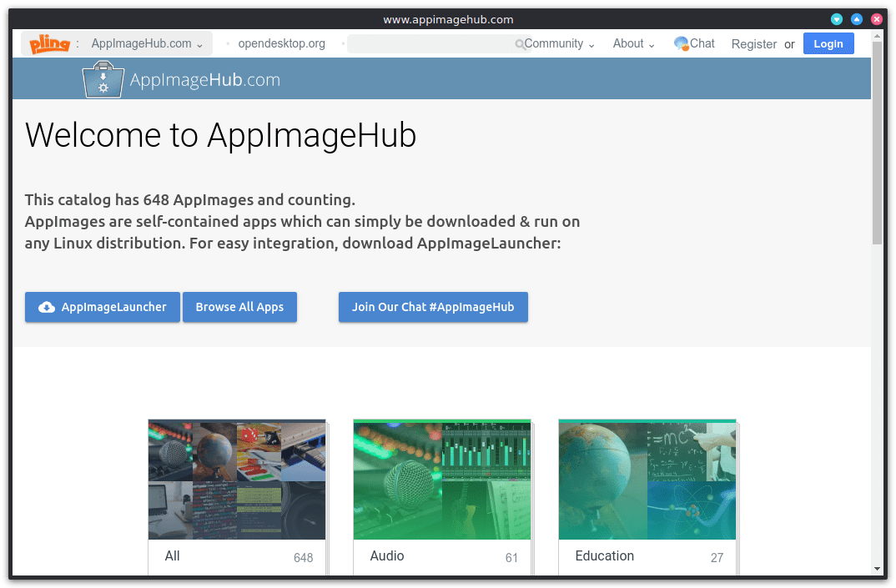This screenshot has width=896, height=588.
Task: Open the Audio category thumbnail
Action: coord(441,480)
